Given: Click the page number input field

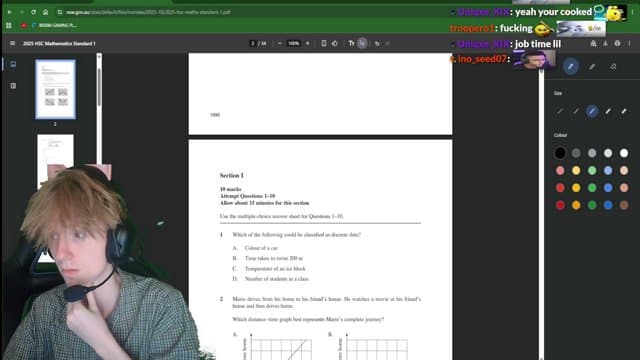Looking at the screenshot, I should [253, 43].
